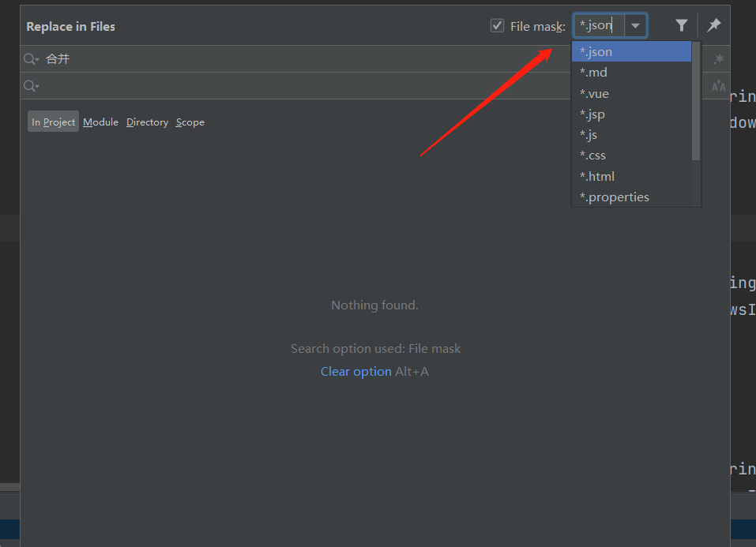Select *.md from the mask list
756x547 pixels.
[x=631, y=73]
